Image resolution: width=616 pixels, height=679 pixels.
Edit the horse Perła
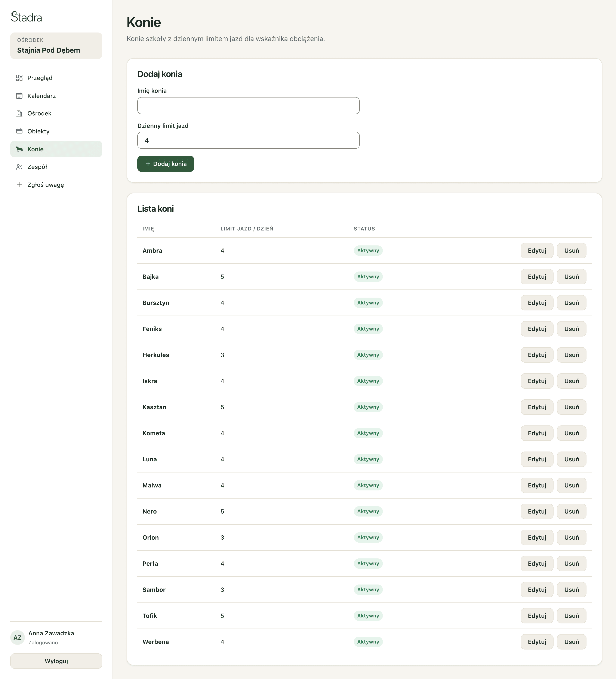(537, 564)
